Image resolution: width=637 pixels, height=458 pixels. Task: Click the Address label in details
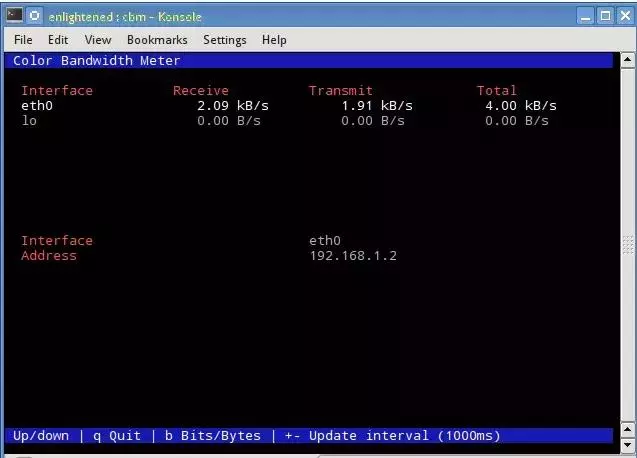49,256
